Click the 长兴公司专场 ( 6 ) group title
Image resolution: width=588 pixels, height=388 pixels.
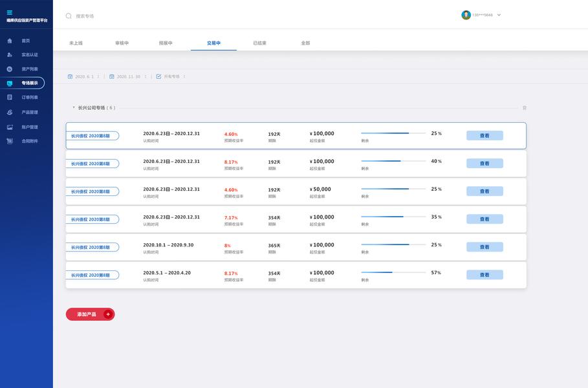point(97,107)
